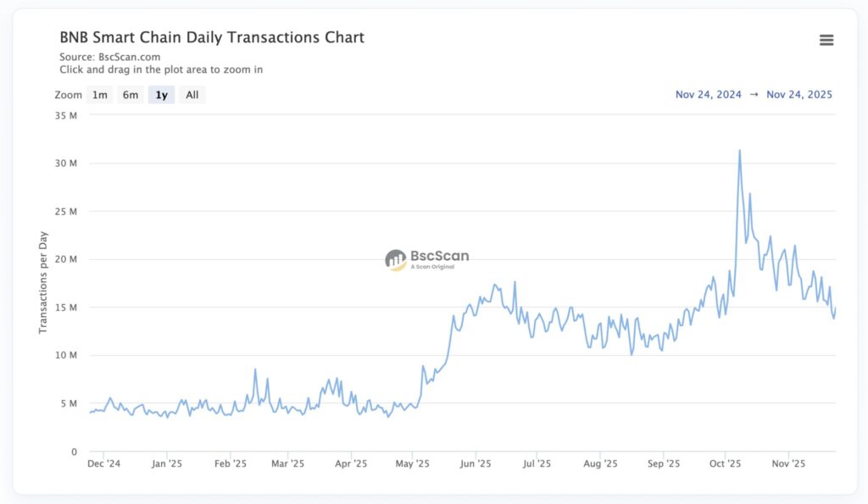
Task: Select the 6m zoom range
Action: (130, 94)
